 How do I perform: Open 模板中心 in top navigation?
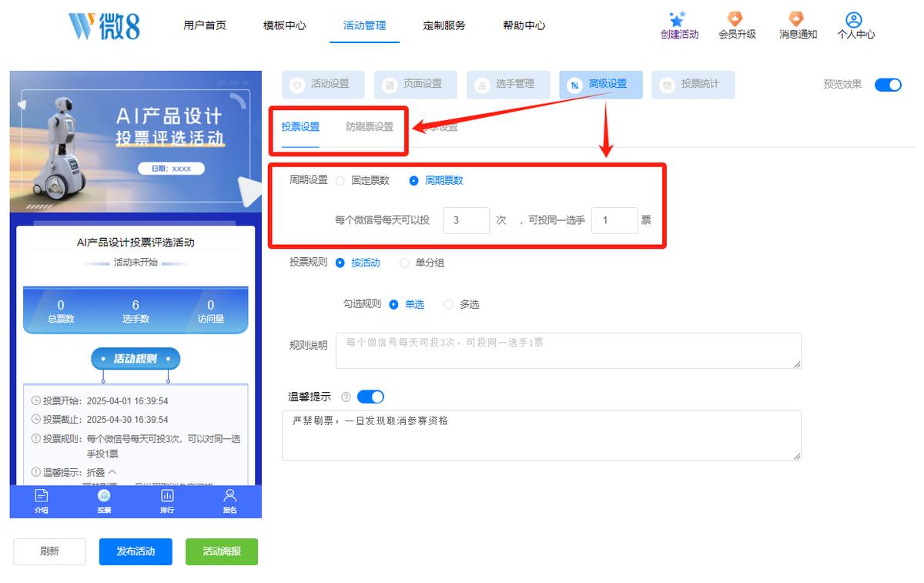(284, 25)
